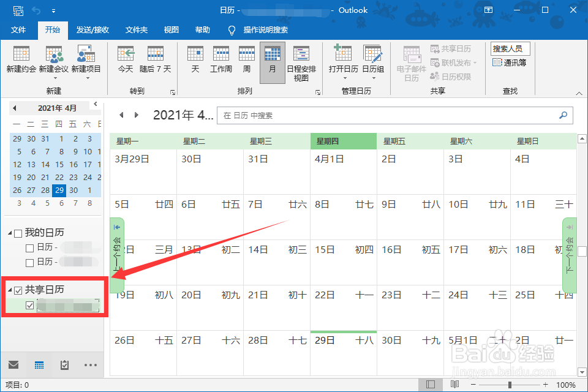Image resolution: width=588 pixels, height=392 pixels.
Task: Click Publish Online (联机发布)
Action: coord(453,62)
